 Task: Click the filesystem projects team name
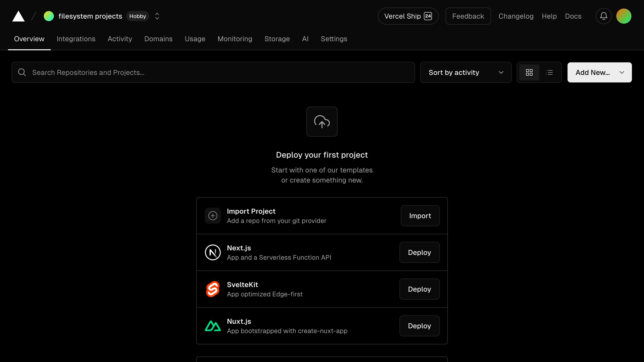(90, 16)
